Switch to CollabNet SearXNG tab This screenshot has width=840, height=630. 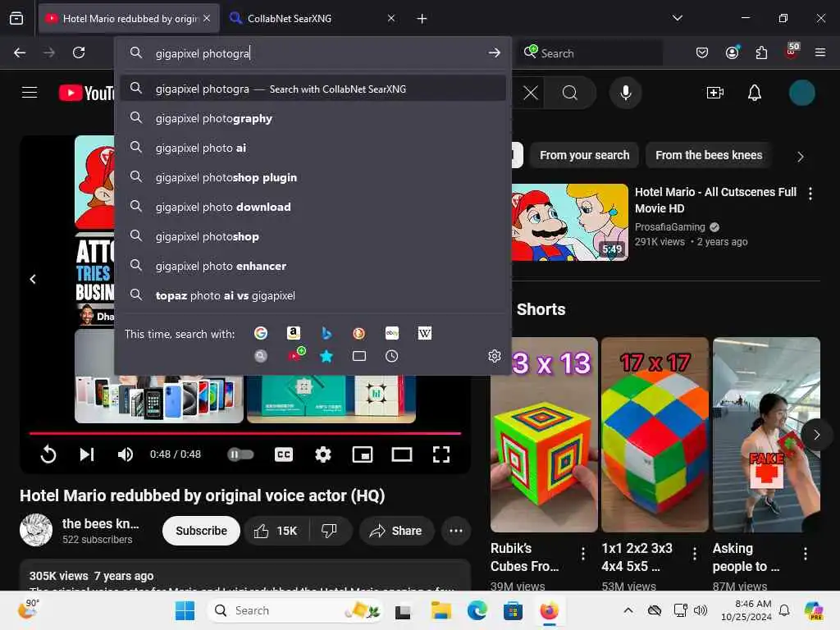click(313, 18)
